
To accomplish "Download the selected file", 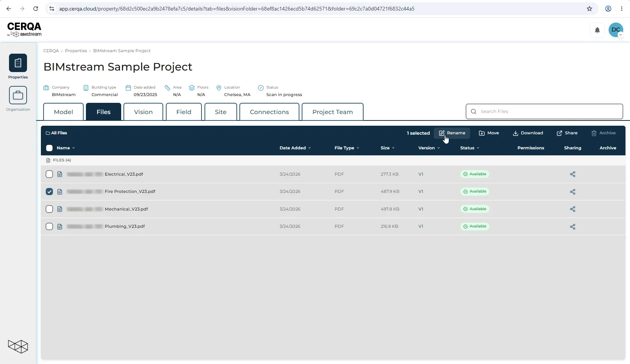I will click(528, 133).
